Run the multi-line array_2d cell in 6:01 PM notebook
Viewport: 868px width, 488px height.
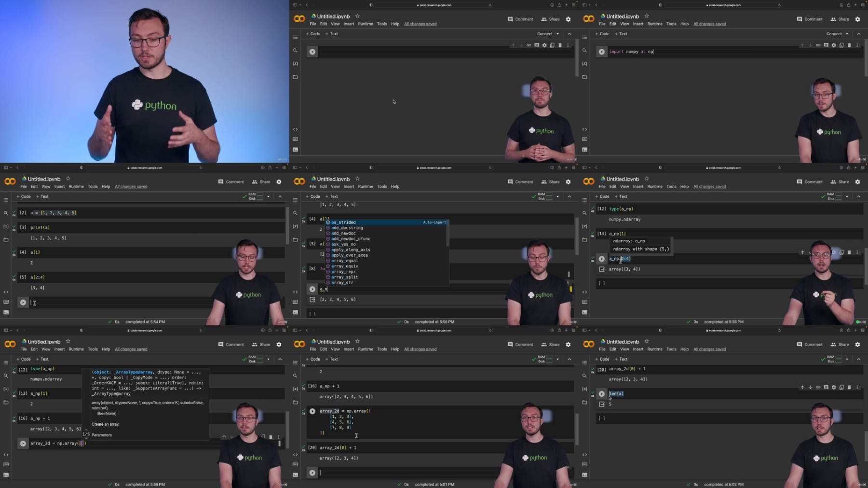click(312, 411)
